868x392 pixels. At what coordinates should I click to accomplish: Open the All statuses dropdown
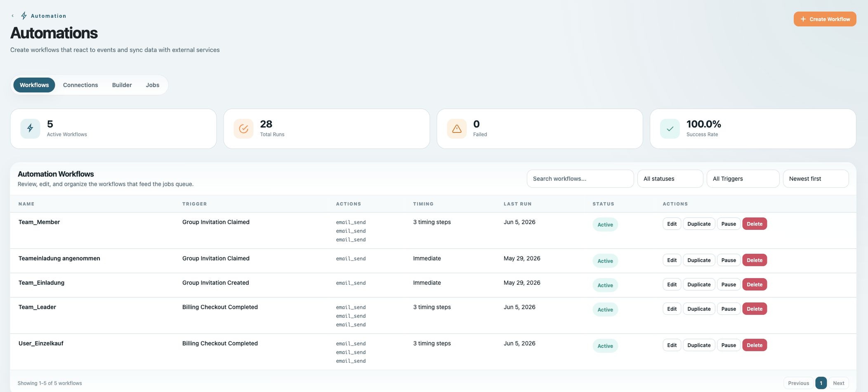coord(670,179)
